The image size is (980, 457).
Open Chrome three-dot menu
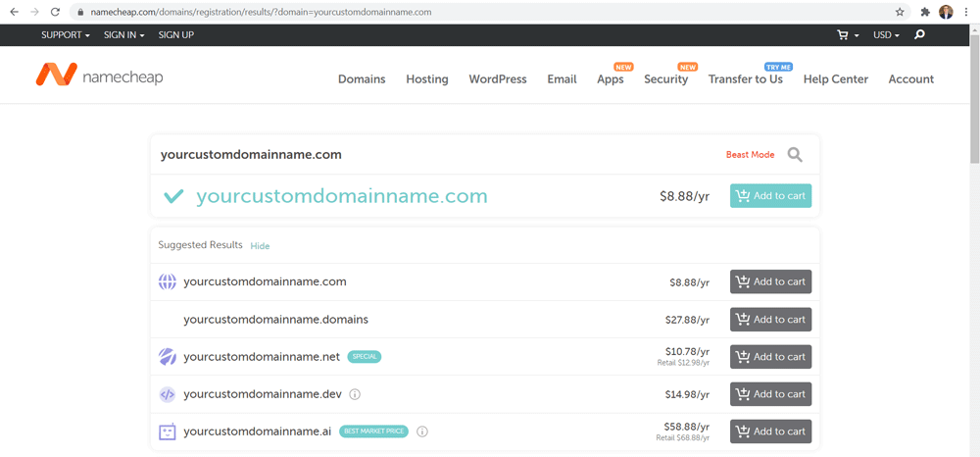point(966,12)
